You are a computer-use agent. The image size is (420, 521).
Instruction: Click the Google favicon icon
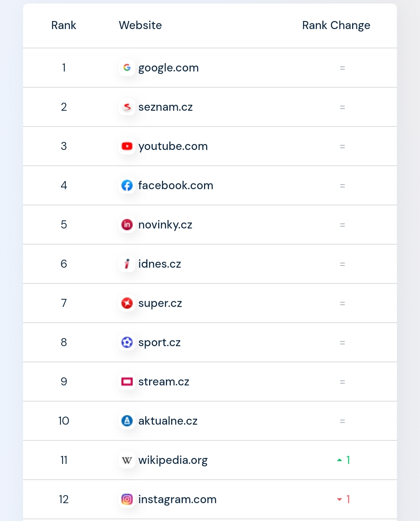click(127, 68)
